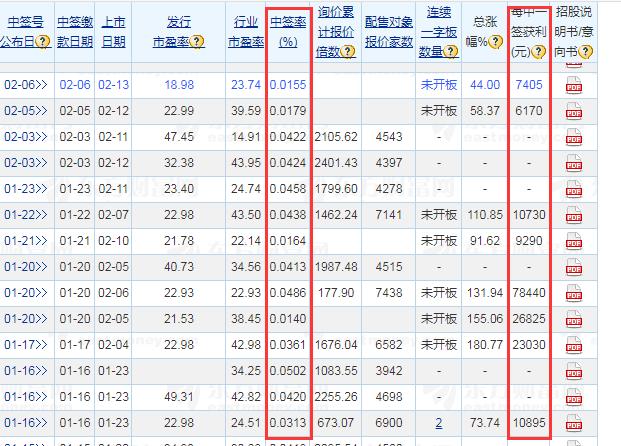Click the 78440 profit cell
The height and width of the screenshot is (446, 621).
(x=529, y=293)
